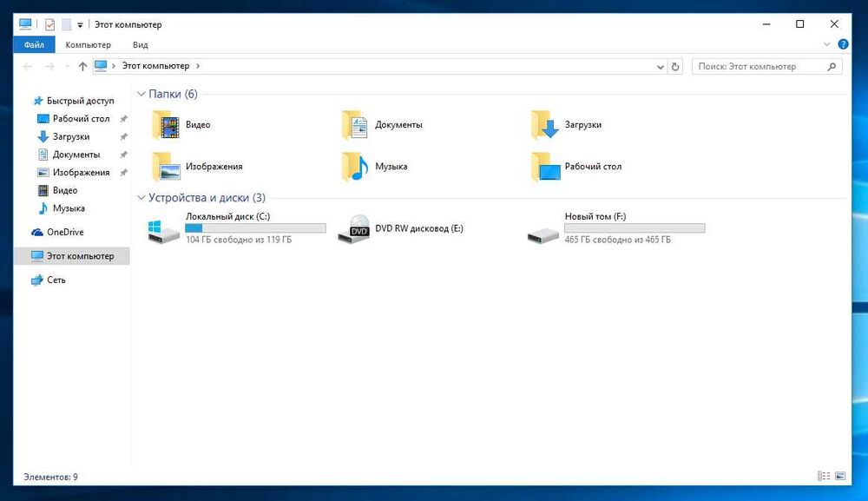Select the Новый том (F:) drive icon
This screenshot has height=501, width=868.
(543, 235)
